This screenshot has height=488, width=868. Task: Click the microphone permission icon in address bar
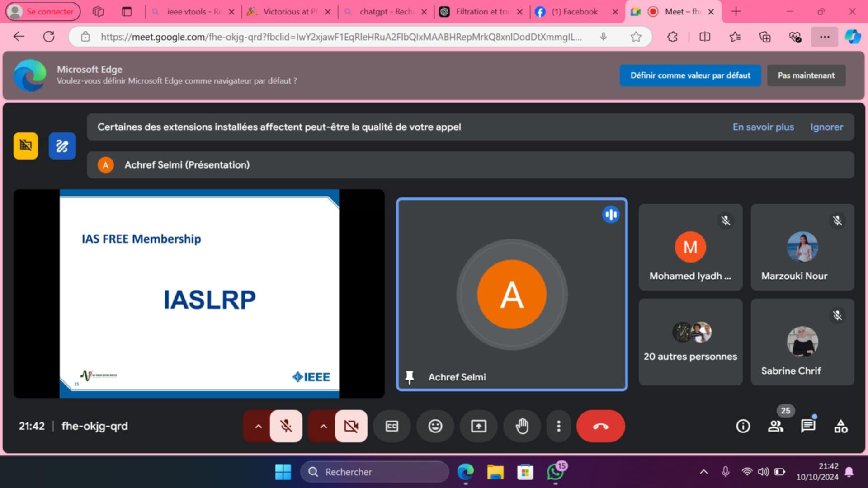tap(604, 37)
